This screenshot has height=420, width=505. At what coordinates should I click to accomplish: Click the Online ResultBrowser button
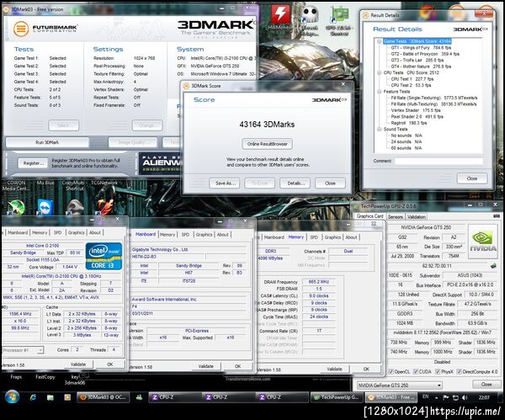(268, 144)
